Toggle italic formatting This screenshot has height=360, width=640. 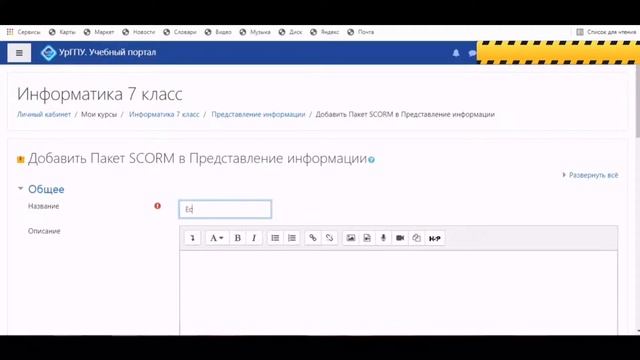[x=254, y=238]
